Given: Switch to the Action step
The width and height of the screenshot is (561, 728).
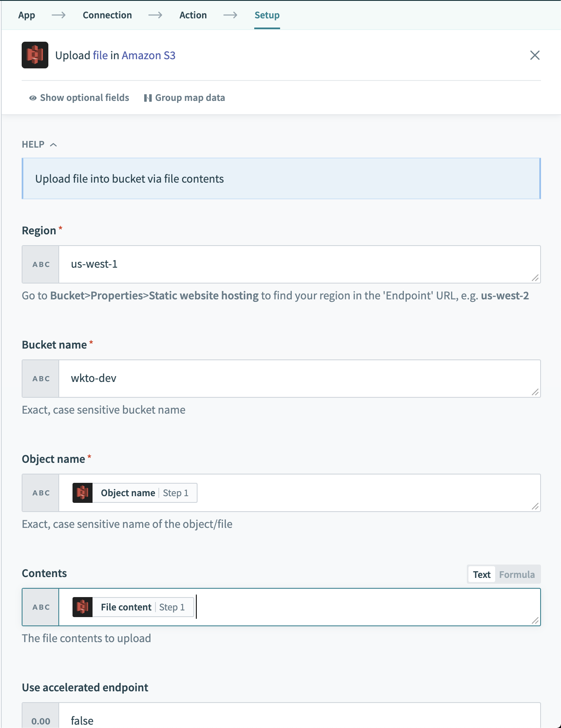Looking at the screenshot, I should point(193,15).
